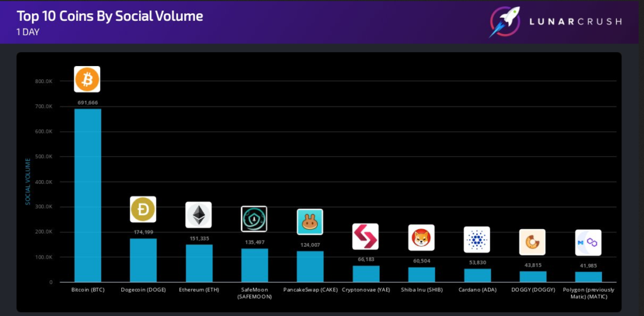The height and width of the screenshot is (316, 644).
Task: Select the Cryptonovae bar in chart
Action: pos(366,274)
